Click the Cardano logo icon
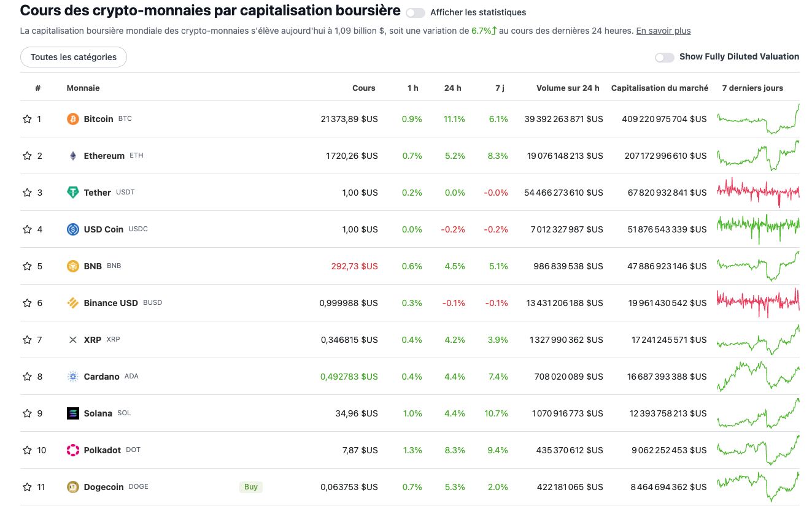 pos(73,377)
